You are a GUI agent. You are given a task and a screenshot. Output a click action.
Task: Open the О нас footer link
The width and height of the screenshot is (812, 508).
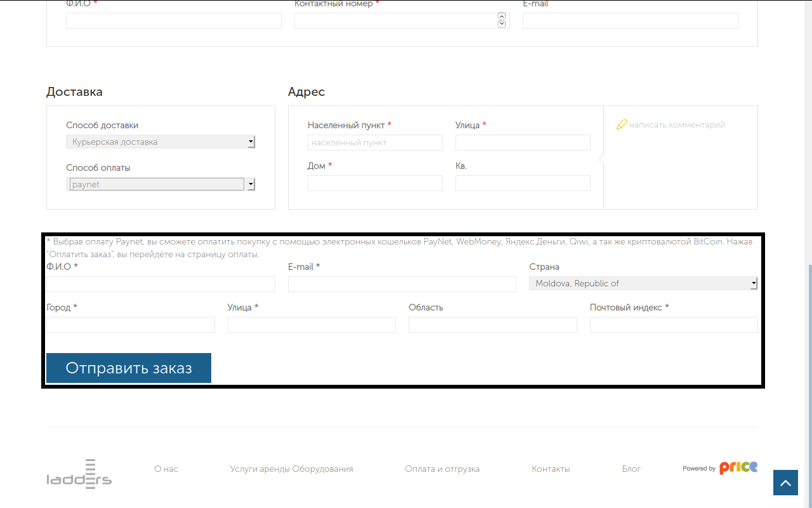tap(166, 469)
